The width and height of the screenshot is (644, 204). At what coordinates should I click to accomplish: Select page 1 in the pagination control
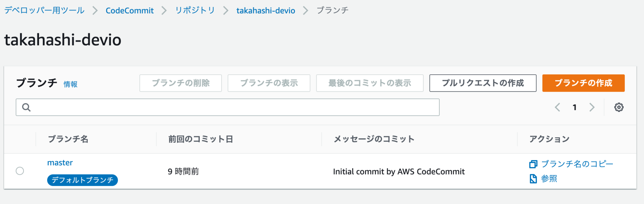point(575,107)
